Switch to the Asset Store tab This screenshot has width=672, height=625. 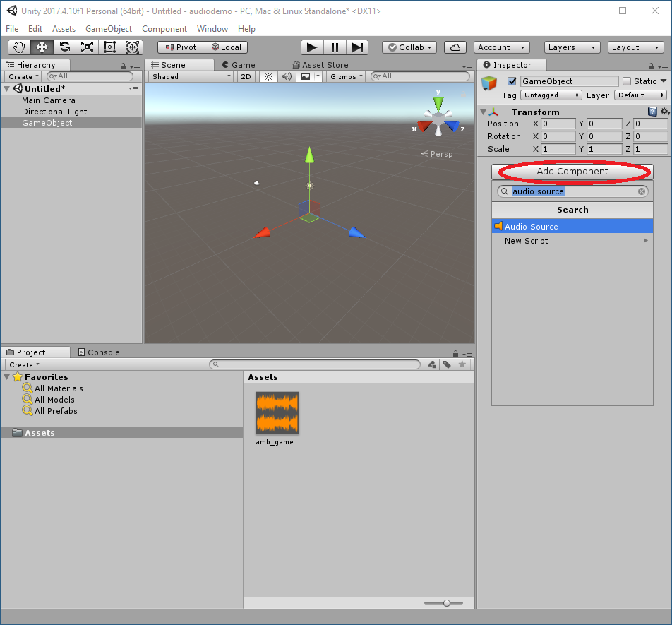(320, 65)
